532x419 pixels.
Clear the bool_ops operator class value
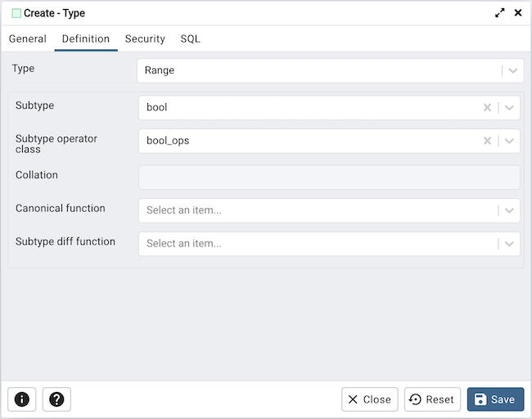(487, 141)
